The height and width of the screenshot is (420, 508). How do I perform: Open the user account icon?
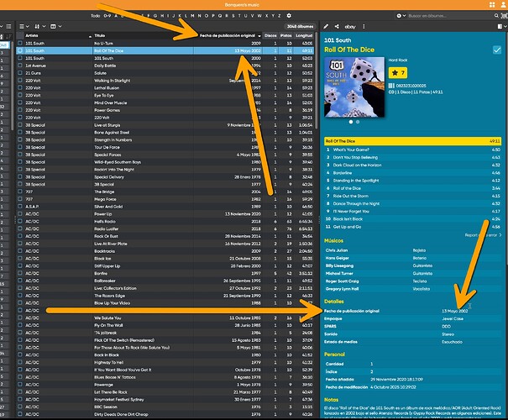coord(503,4)
